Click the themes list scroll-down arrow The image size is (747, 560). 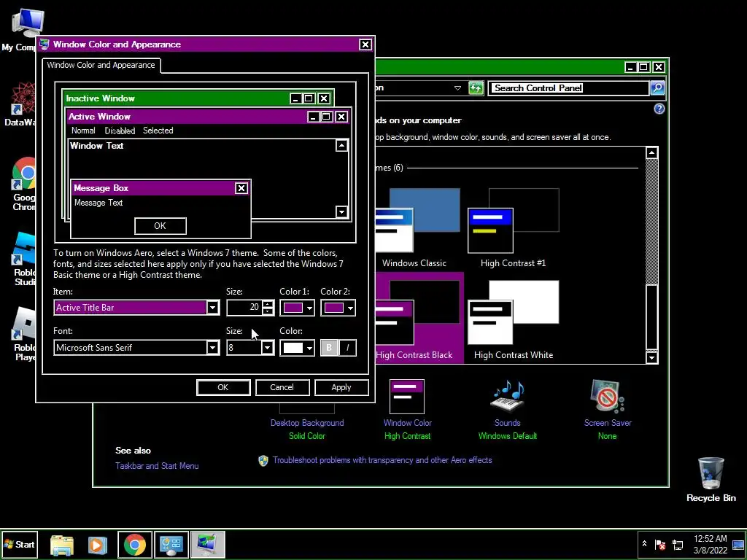(651, 357)
